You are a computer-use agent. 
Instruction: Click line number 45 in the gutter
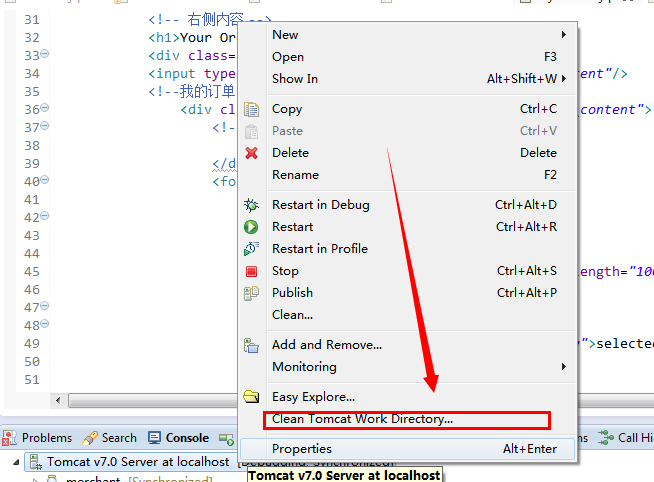coord(32,272)
